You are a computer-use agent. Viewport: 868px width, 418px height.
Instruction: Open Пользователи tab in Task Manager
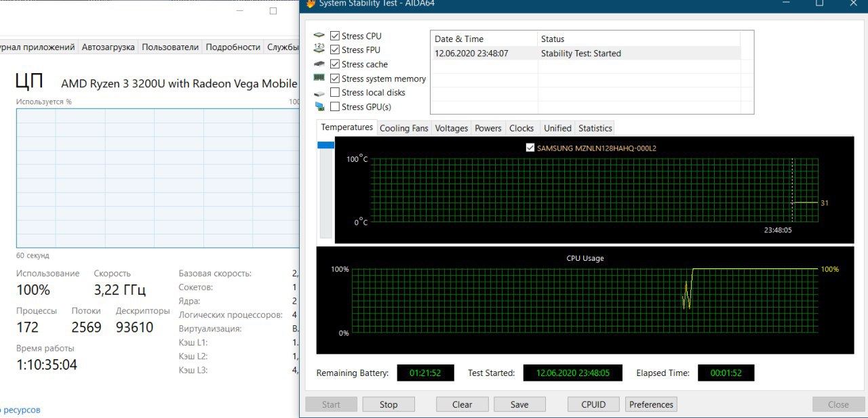(x=170, y=47)
